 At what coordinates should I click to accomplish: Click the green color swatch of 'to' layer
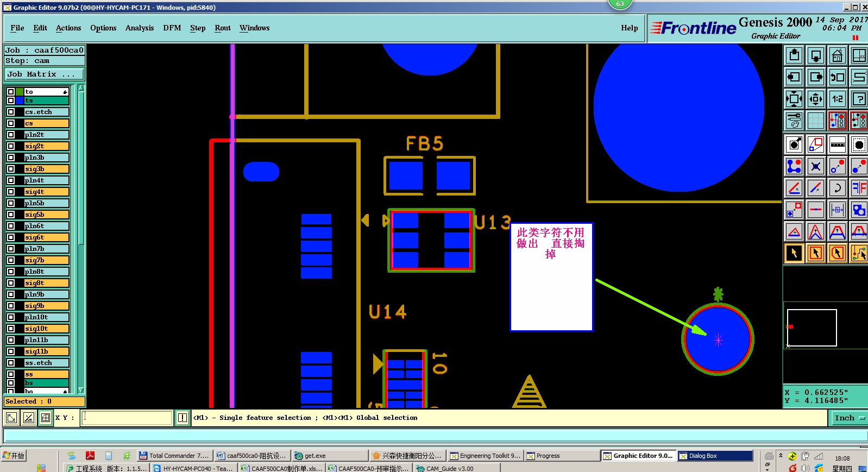(20, 92)
